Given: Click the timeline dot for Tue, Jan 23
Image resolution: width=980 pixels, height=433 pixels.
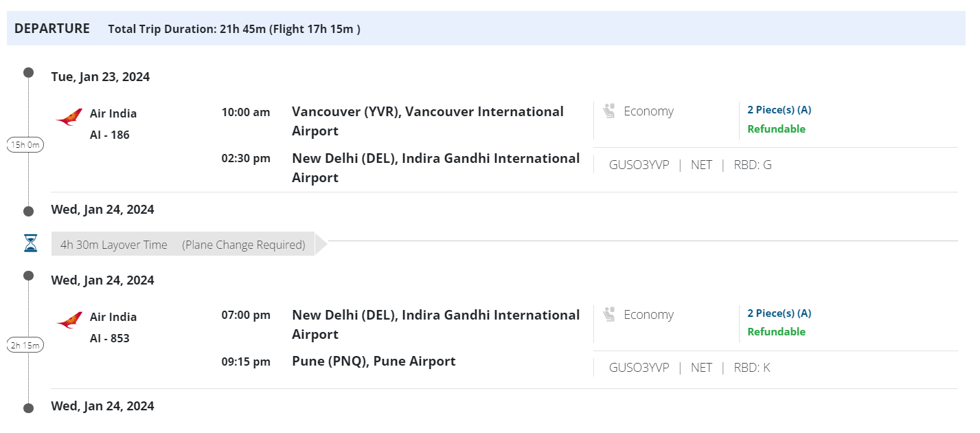Looking at the screenshot, I should tap(28, 72).
